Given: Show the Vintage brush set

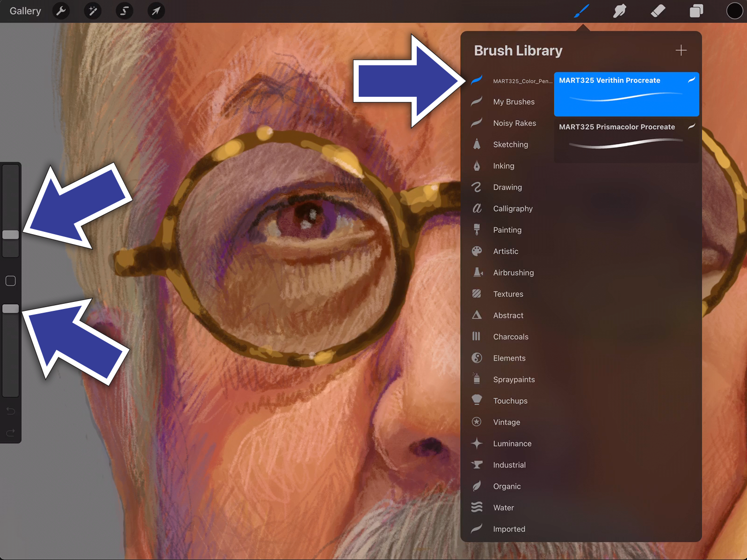Looking at the screenshot, I should (x=511, y=422).
